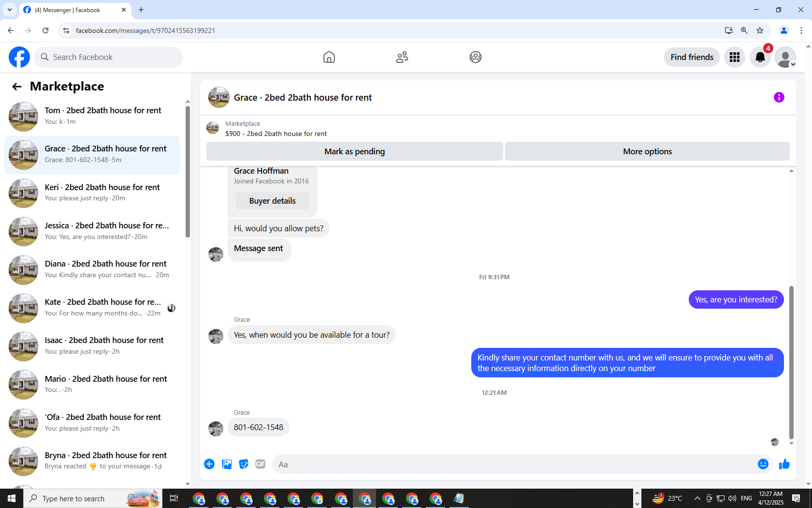
Task: Go back in browser history
Action: pos(11,30)
